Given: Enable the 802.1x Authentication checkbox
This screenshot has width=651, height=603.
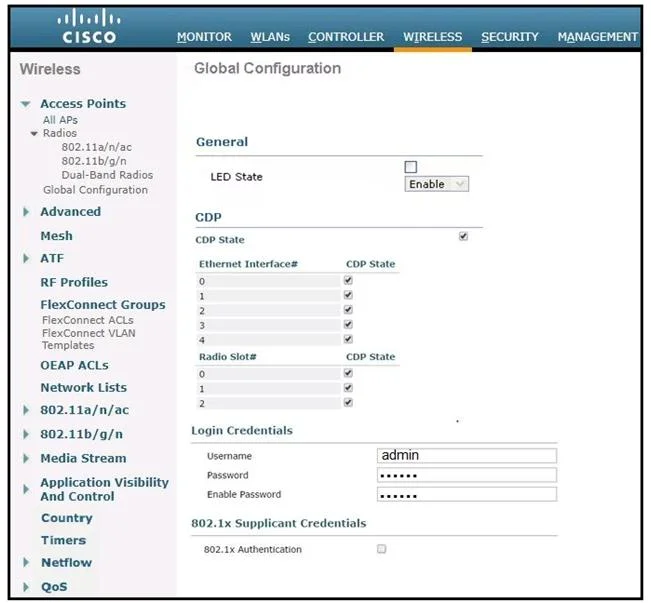Looking at the screenshot, I should [x=382, y=549].
